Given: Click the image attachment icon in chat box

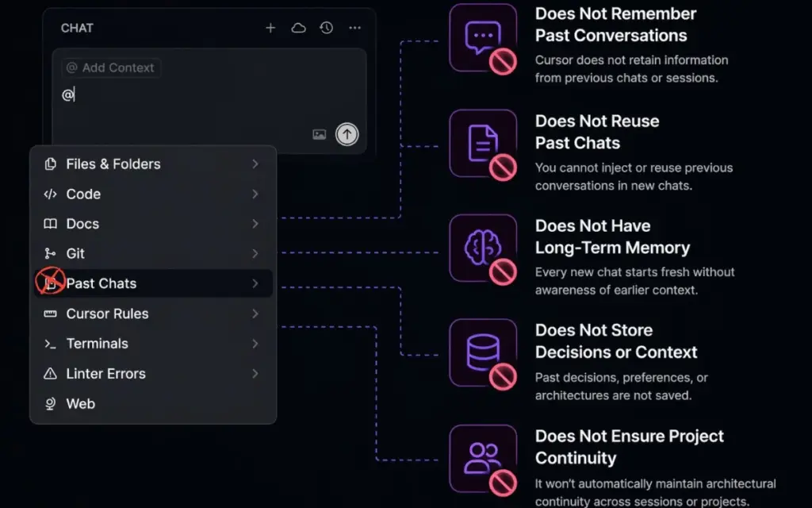Looking at the screenshot, I should click(x=320, y=134).
